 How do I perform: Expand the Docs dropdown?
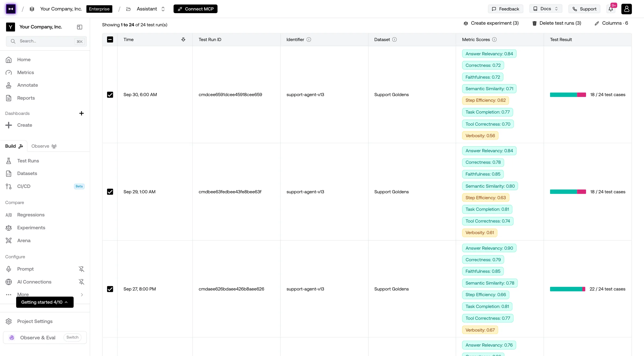click(x=546, y=9)
